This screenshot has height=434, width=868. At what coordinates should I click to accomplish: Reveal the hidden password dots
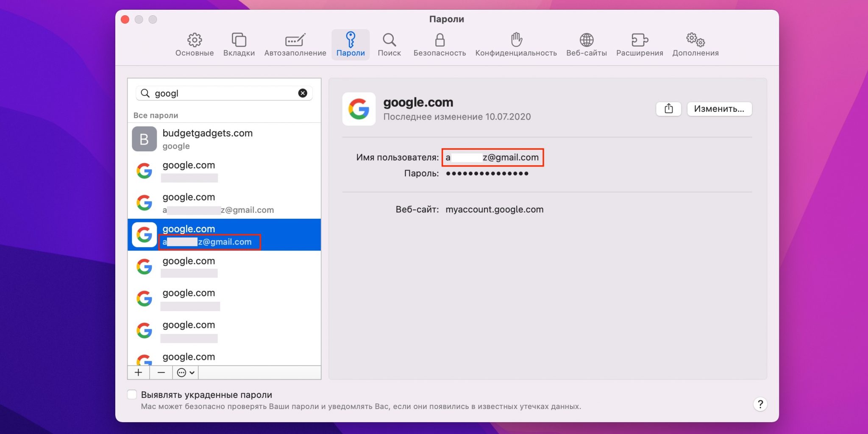click(487, 173)
